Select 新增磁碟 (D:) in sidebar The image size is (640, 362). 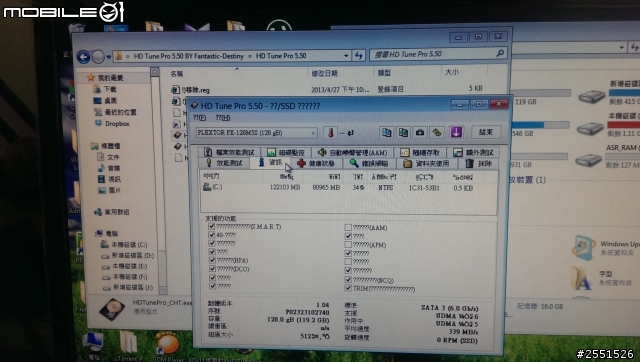(127, 255)
